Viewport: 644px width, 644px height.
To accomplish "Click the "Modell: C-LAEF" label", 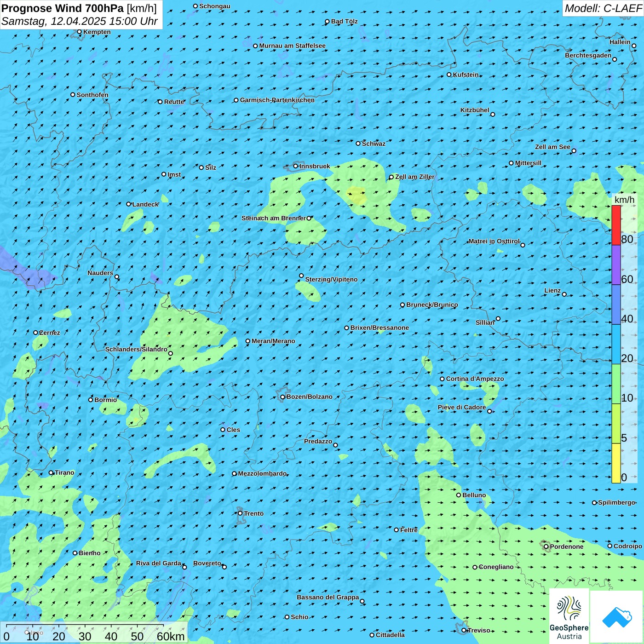I will (x=603, y=8).
